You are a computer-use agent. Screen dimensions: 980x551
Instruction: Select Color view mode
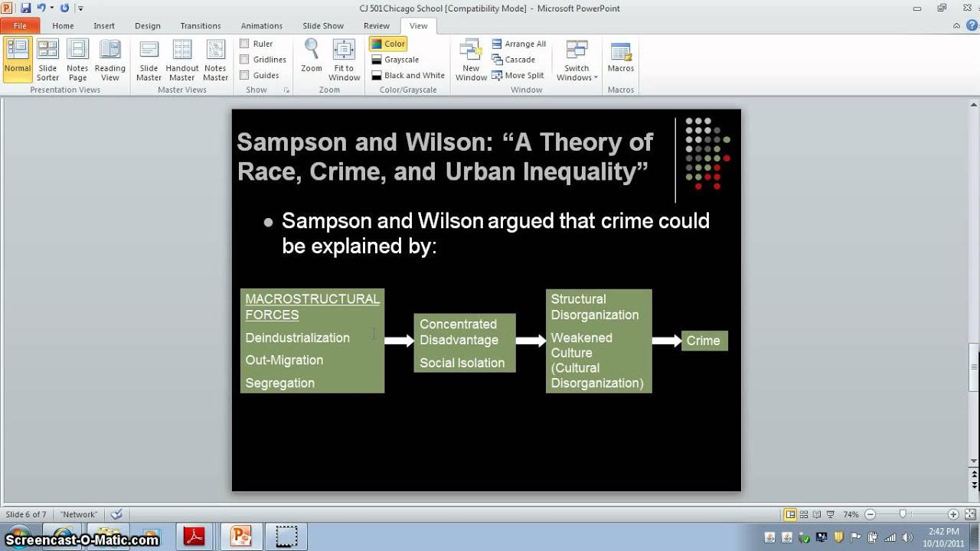(387, 44)
